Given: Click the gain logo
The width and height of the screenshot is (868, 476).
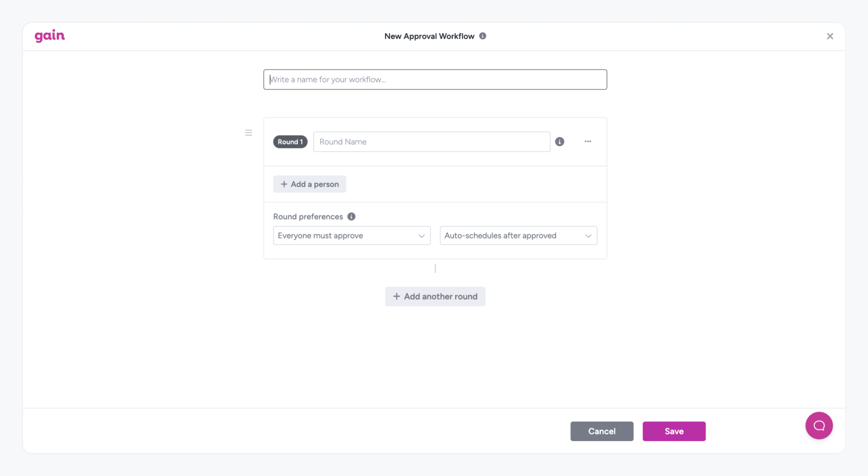Looking at the screenshot, I should point(50,36).
